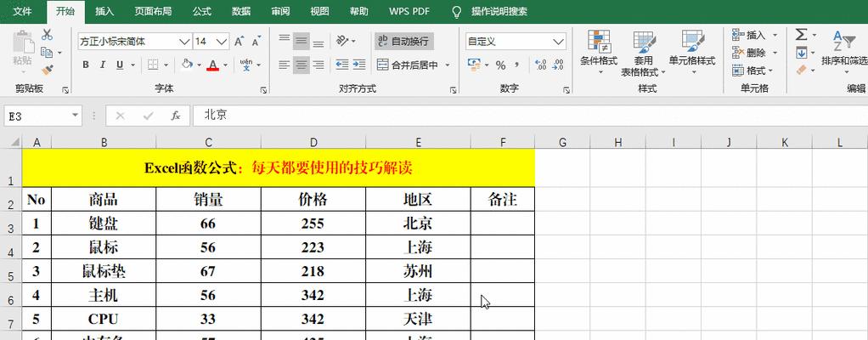Open 套用表格格式 table styles

[643, 54]
